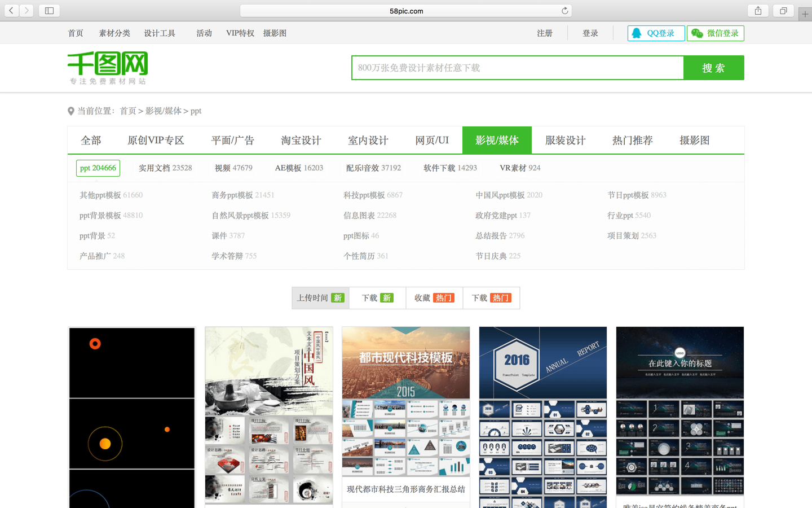Select the 淘宝设计 category tab

tap(301, 140)
